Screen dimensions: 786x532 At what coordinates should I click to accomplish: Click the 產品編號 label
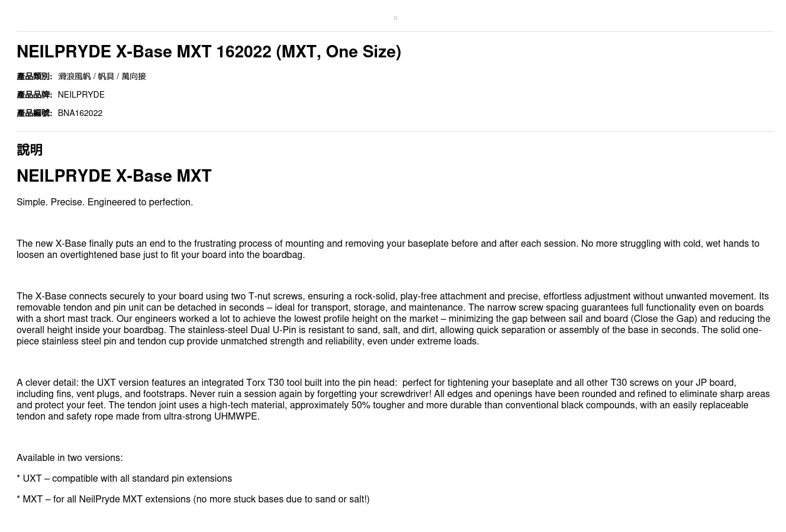click(34, 113)
